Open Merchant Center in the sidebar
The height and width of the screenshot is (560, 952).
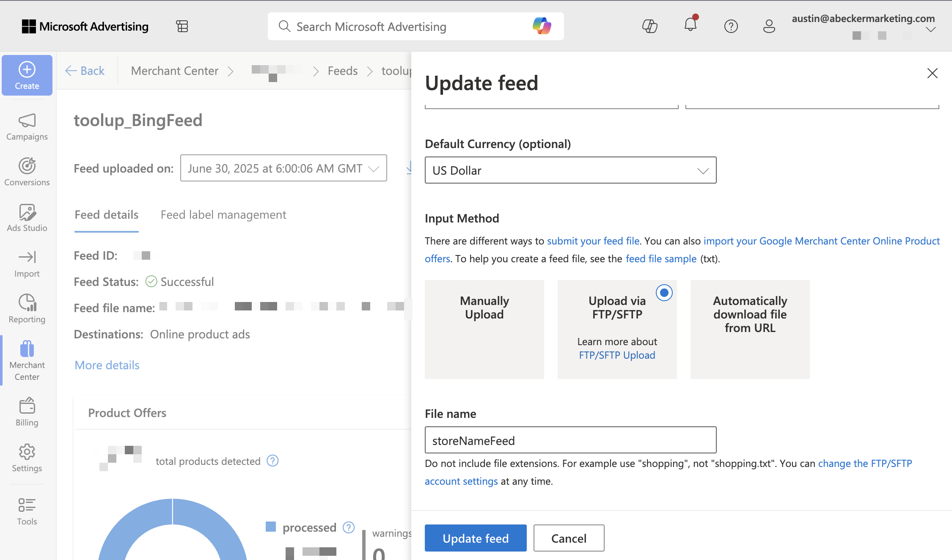click(x=27, y=361)
